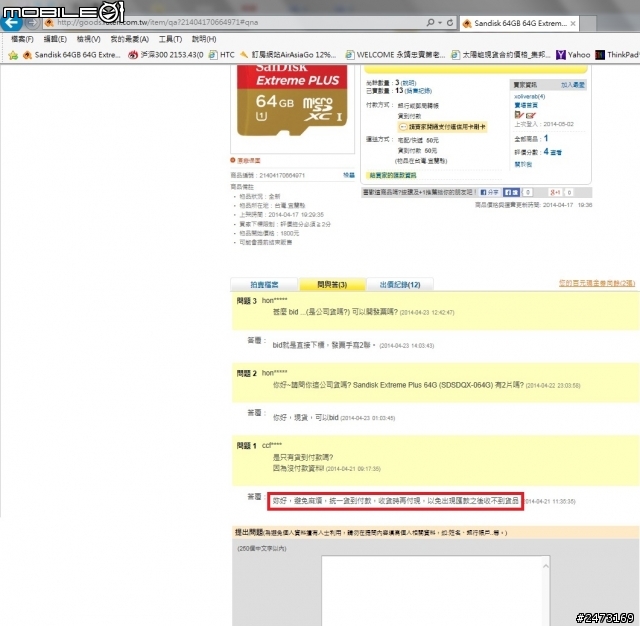Viewport: 640px width, 626px height.
Task: Click the item number 21404170664971 text
Action: [x=282, y=175]
